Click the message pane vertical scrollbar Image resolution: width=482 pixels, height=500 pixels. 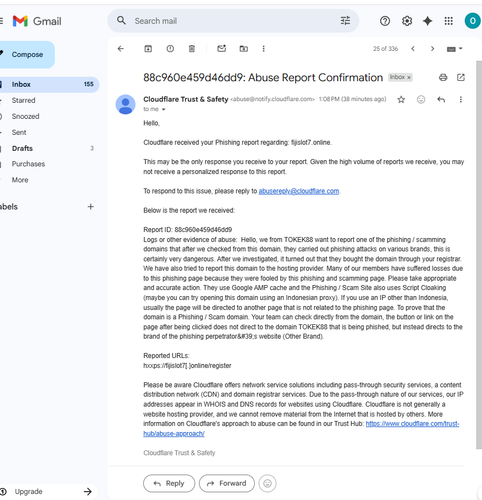click(x=479, y=254)
